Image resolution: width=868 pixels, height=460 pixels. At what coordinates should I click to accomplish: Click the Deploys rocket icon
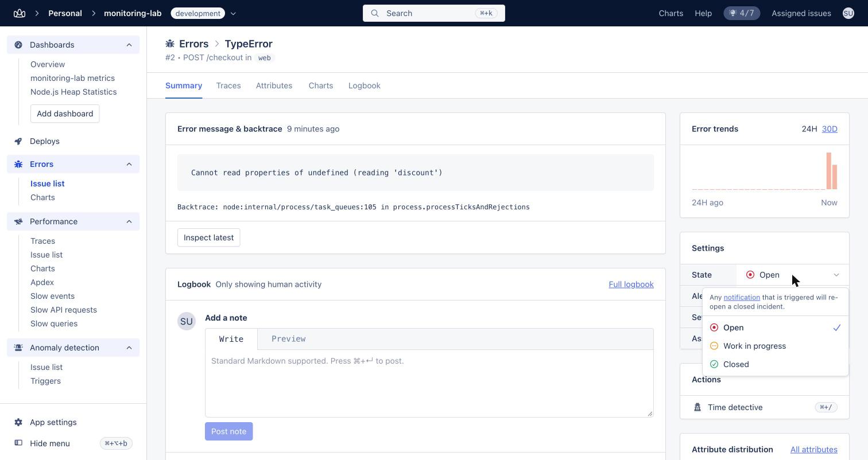point(18,141)
